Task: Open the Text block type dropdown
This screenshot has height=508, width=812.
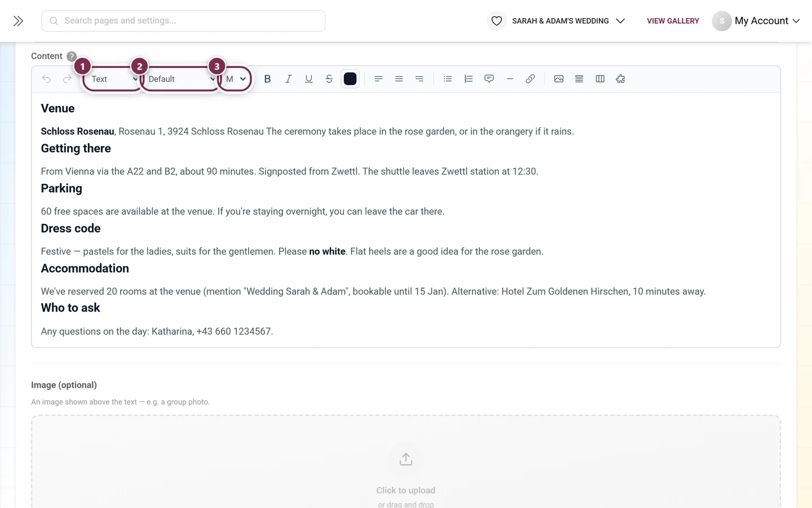Action: (114, 79)
